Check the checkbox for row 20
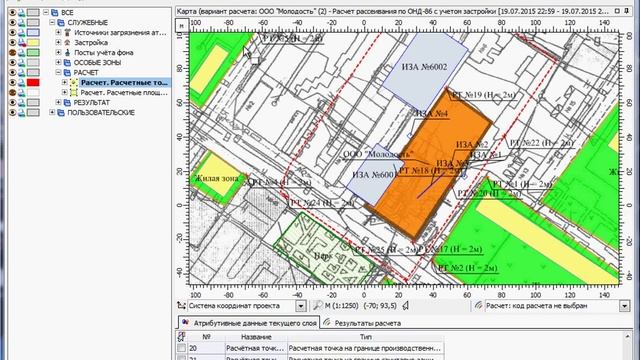 click(182, 348)
